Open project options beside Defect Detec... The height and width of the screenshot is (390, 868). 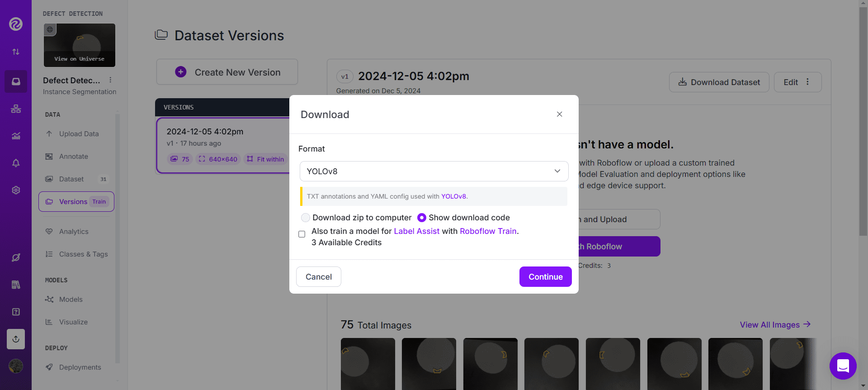(110, 80)
